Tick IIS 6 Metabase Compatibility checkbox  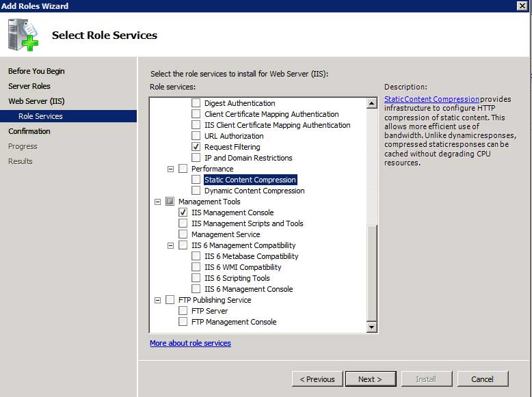(196, 256)
